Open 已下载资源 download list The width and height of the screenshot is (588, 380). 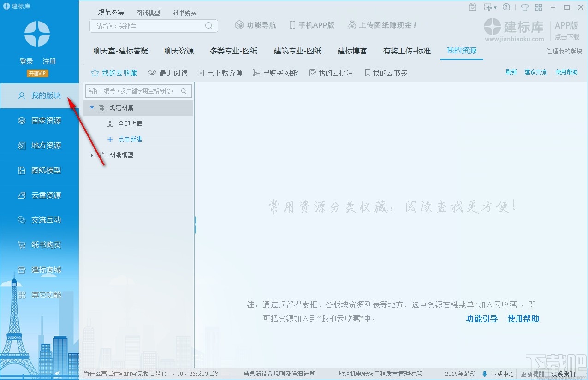point(220,72)
